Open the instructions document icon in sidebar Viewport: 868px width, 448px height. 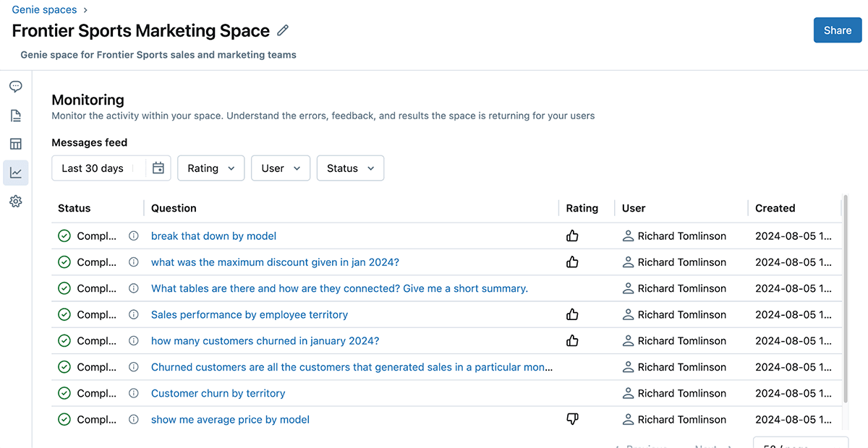coord(16,116)
